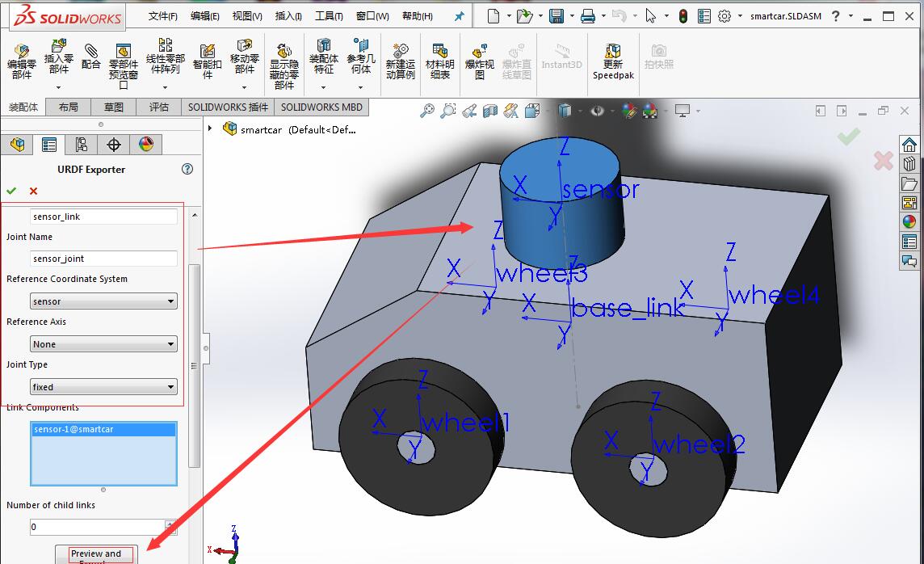Switch to the Sketch tab (草图)
Image resolution: width=924 pixels, height=564 pixels.
click(114, 107)
